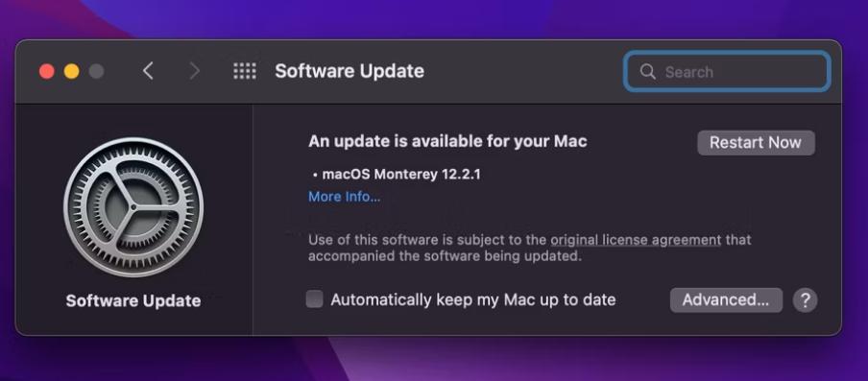868x381 pixels.
Task: Minimize the window with the yellow button
Action: 71,71
